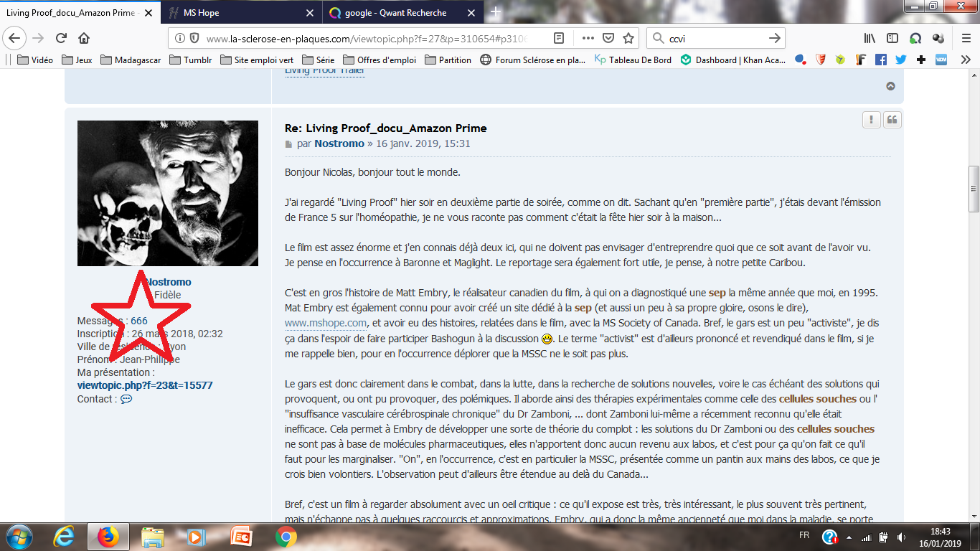Open presentation link viewtopic.php?f=23&t=15577
The width and height of the screenshot is (980, 551).
pos(145,385)
